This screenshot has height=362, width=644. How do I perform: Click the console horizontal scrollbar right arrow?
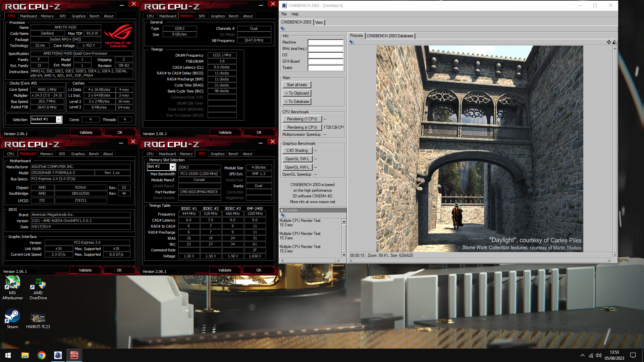[338, 260]
